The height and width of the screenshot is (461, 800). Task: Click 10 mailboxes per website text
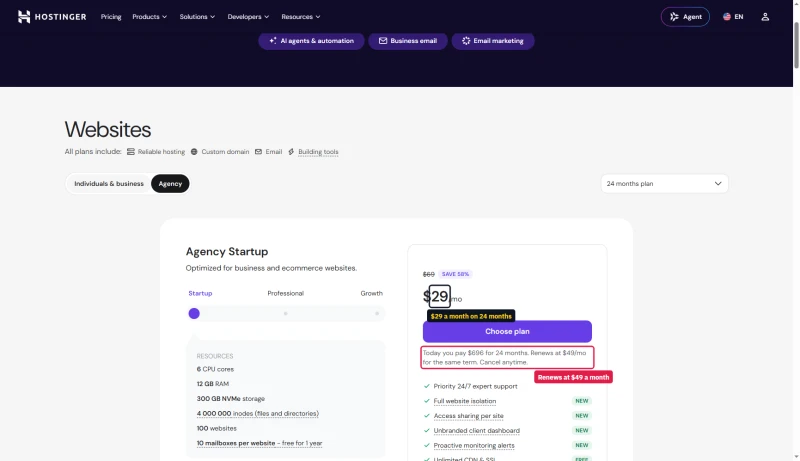point(259,443)
